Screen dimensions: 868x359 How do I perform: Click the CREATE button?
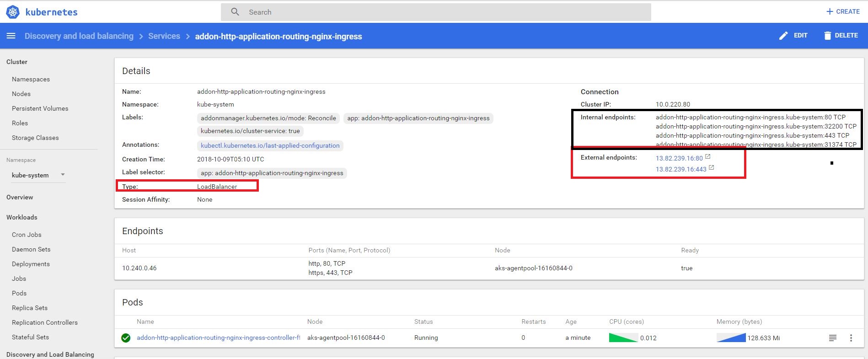[843, 11]
